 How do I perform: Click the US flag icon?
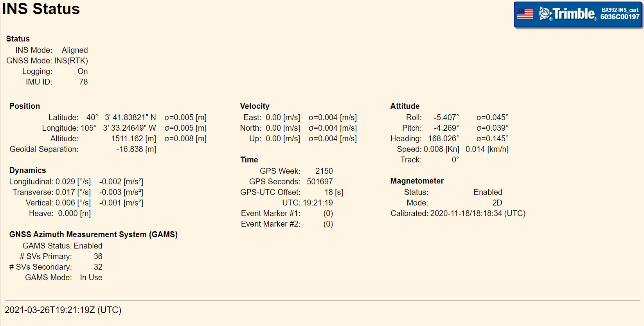pyautogui.click(x=525, y=14)
